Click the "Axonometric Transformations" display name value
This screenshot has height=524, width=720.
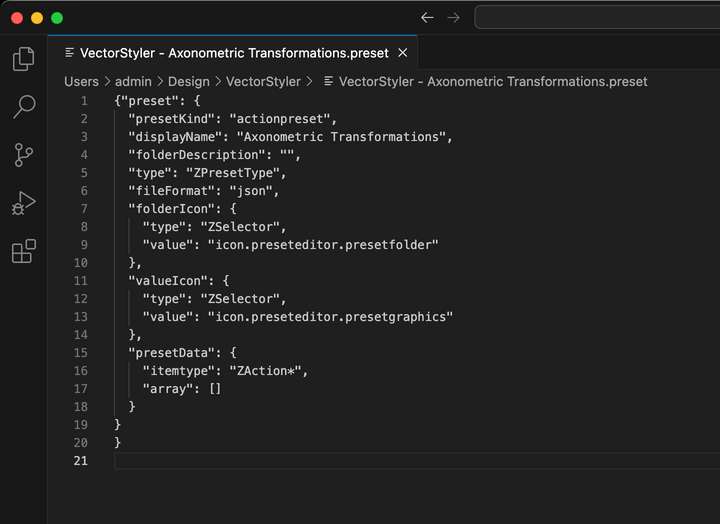tap(341, 137)
